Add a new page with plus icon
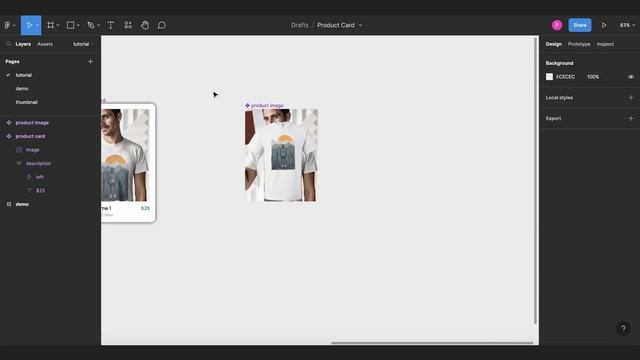 point(90,62)
